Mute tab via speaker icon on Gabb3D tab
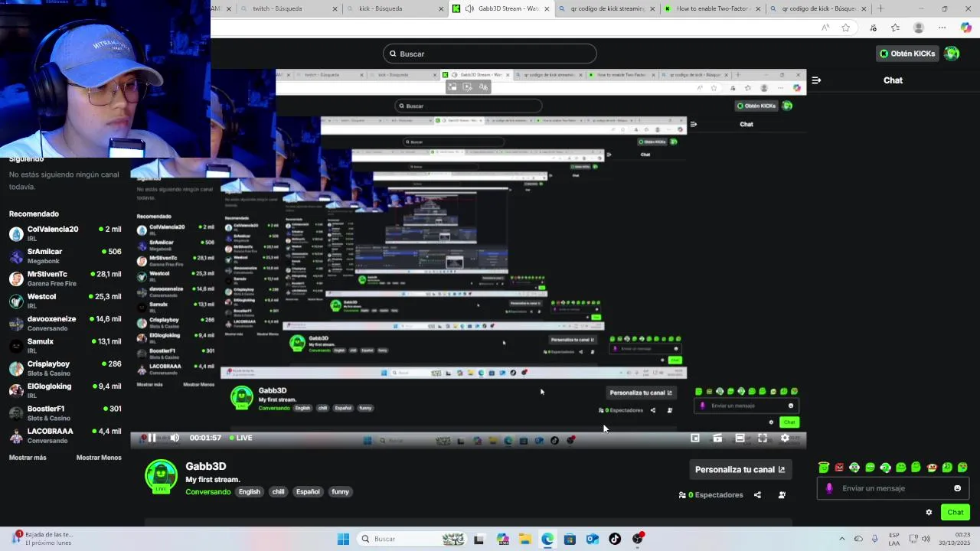Viewport: 980px width, 551px height. (469, 8)
